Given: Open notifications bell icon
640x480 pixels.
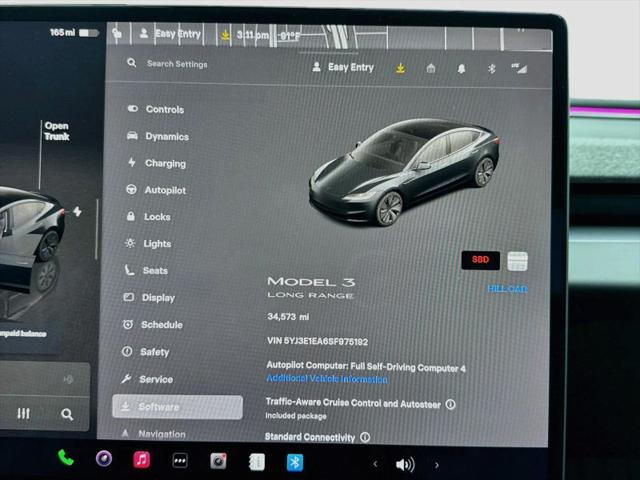Looking at the screenshot, I should point(461,69).
